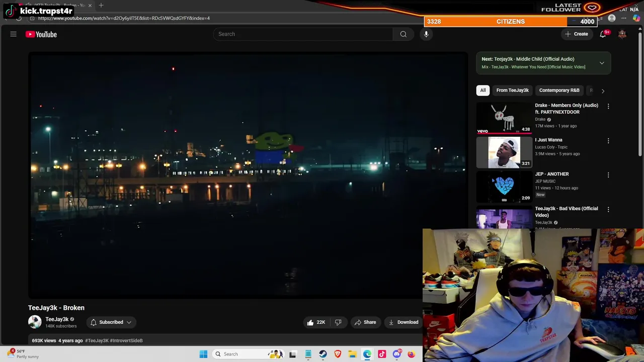644x362 pixels.
Task: Click the I Just Wanna thumbnail
Action: (x=504, y=152)
